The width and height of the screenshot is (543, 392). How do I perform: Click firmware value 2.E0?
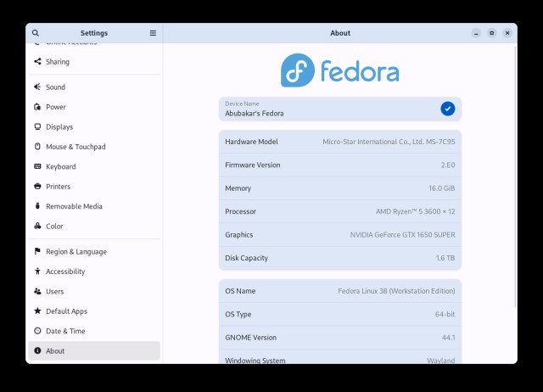pyautogui.click(x=448, y=165)
